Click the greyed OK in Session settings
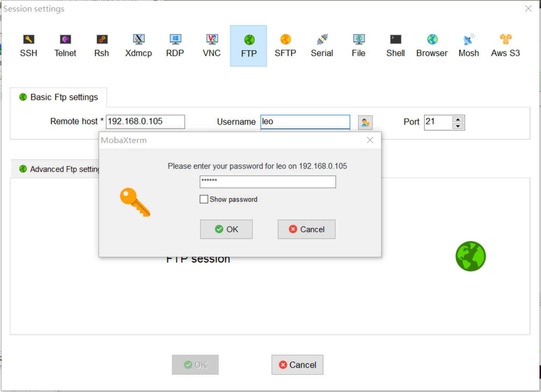This screenshot has height=392, width=541. pyautogui.click(x=195, y=365)
